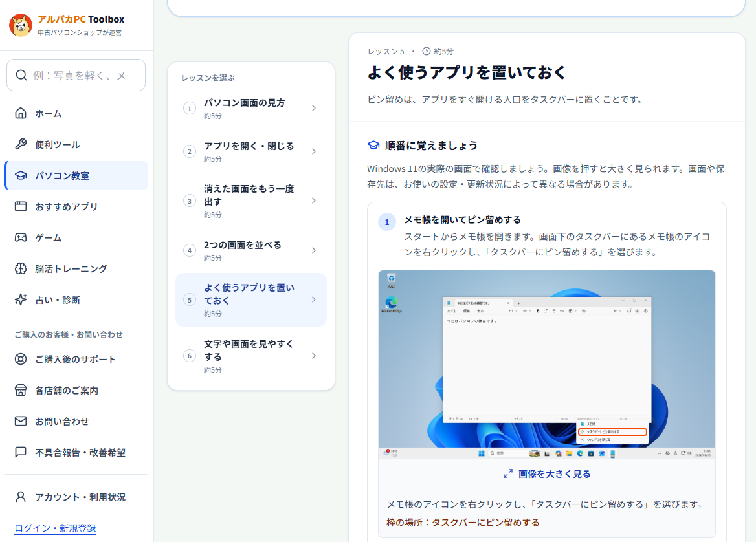
Task: Go to おすすめアプリ in the sidebar
Action: tap(76, 206)
